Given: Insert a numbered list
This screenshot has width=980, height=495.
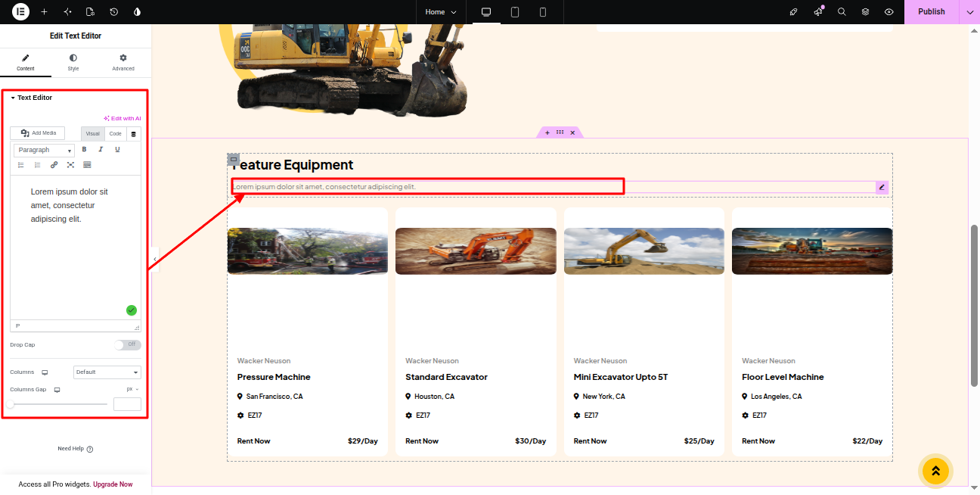Looking at the screenshot, I should click(37, 164).
